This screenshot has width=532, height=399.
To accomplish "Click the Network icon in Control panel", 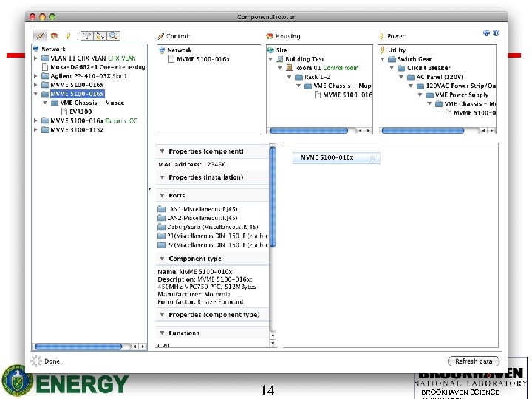I will (x=162, y=50).
